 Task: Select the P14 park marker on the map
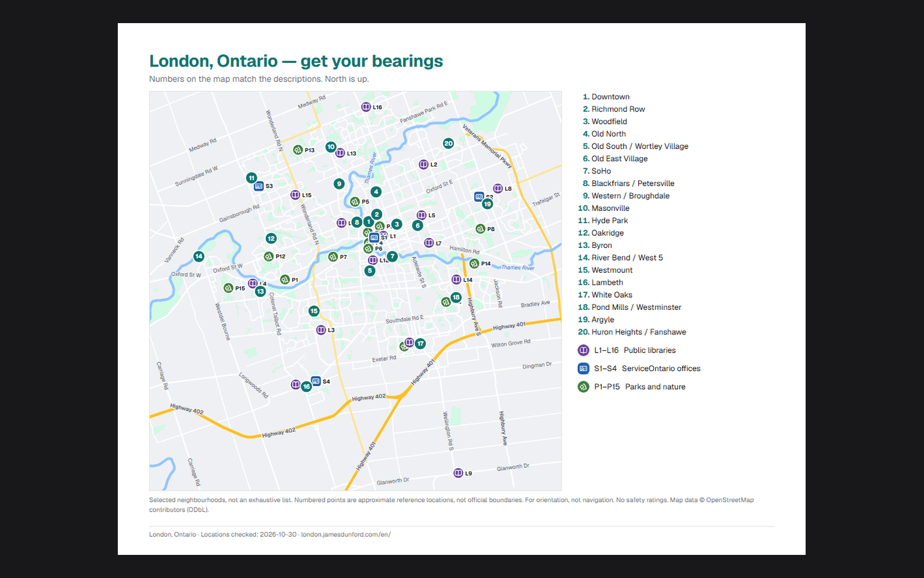coord(474,264)
